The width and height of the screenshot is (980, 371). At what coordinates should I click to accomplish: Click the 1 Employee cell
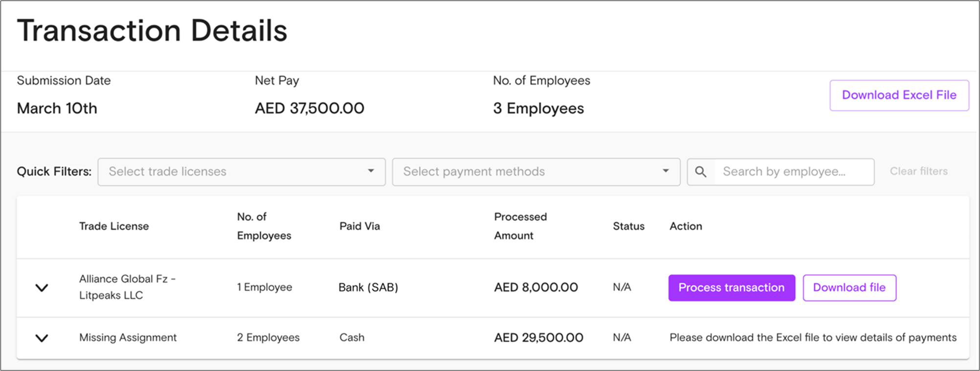click(x=265, y=287)
